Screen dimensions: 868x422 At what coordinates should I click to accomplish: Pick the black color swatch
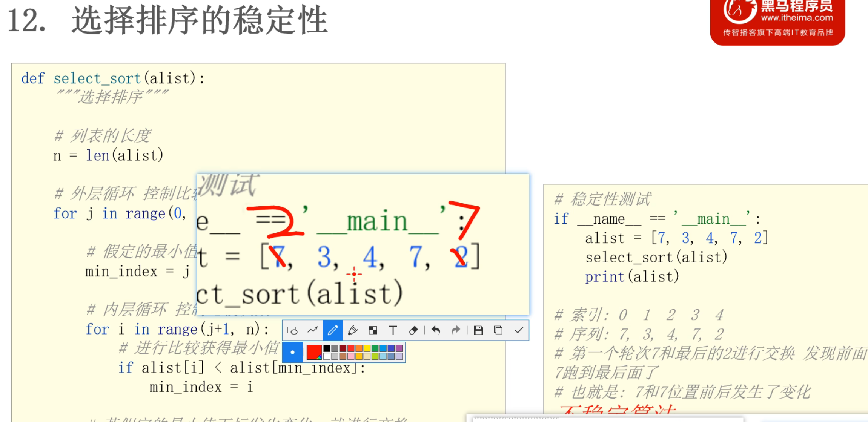pos(327,348)
